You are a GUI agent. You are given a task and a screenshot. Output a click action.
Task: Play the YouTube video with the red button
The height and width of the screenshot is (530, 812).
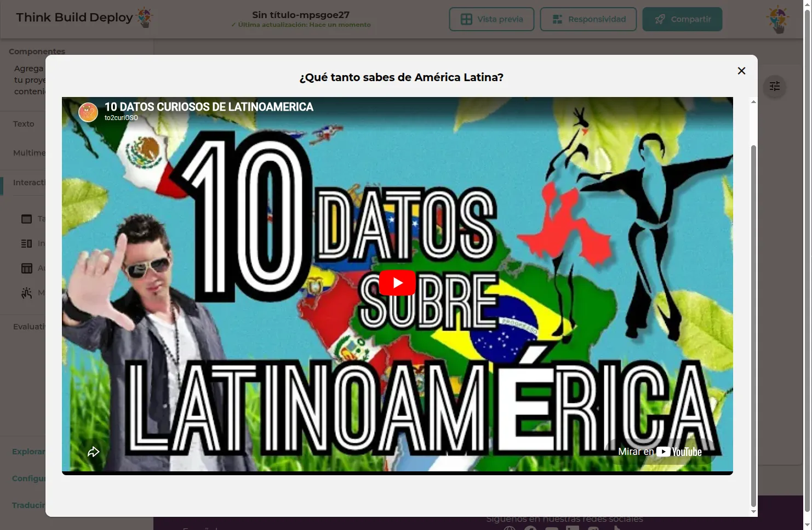click(397, 283)
